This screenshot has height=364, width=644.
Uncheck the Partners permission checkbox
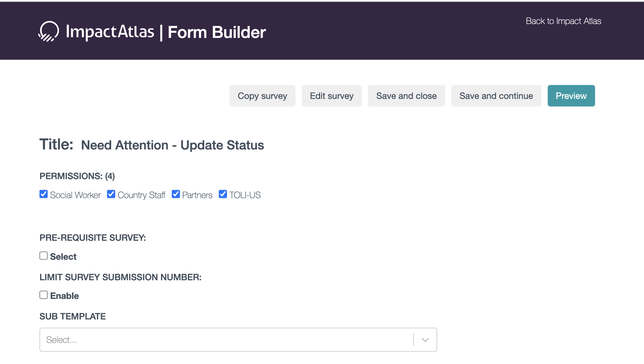[176, 194]
